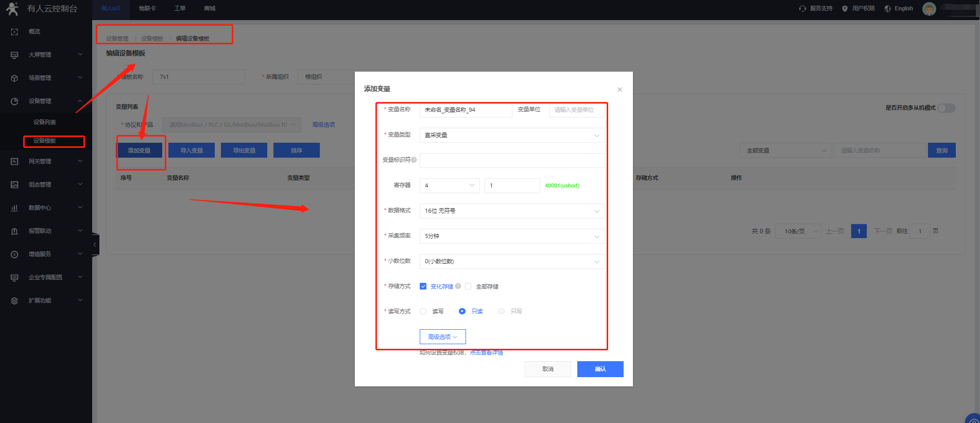Image resolution: width=980 pixels, height=423 pixels.
Task: Open the 采集频率 dropdown showing 5分钟
Action: point(512,236)
